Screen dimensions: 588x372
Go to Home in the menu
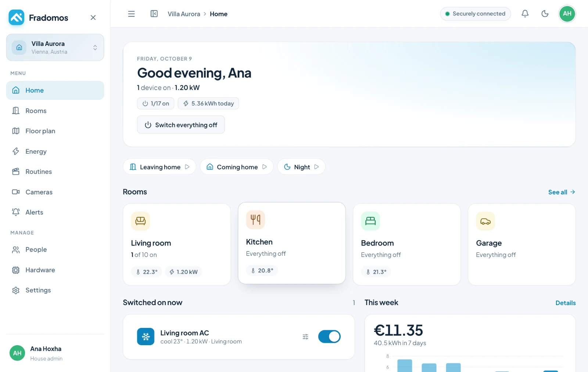pyautogui.click(x=55, y=90)
